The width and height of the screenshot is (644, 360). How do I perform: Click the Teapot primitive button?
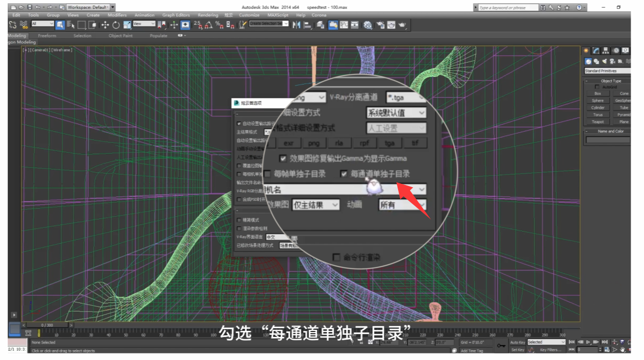pyautogui.click(x=598, y=122)
